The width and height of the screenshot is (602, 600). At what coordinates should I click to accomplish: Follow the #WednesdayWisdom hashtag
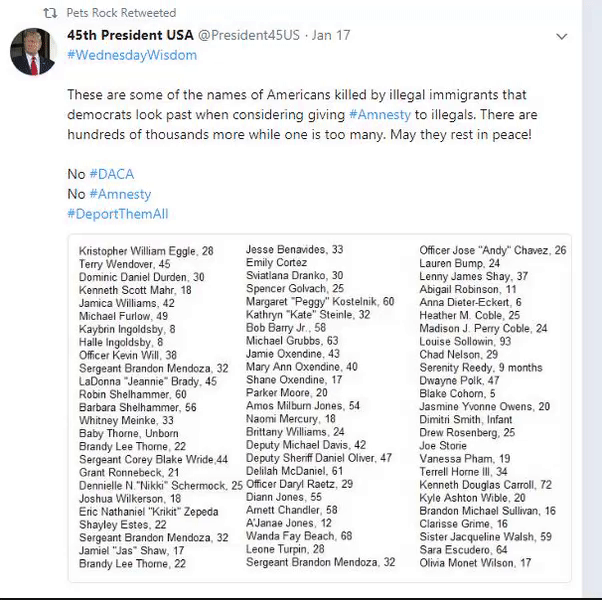[x=132, y=55]
